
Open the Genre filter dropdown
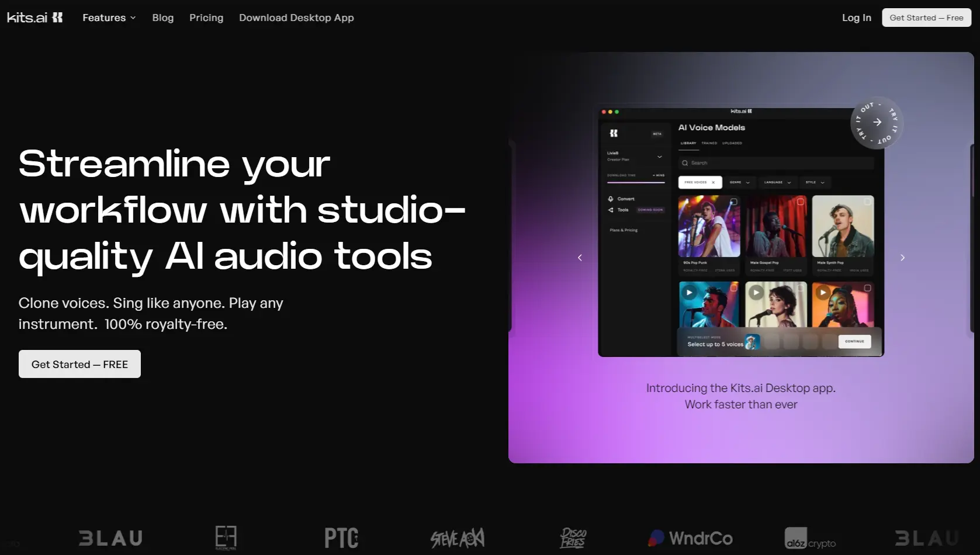(739, 182)
